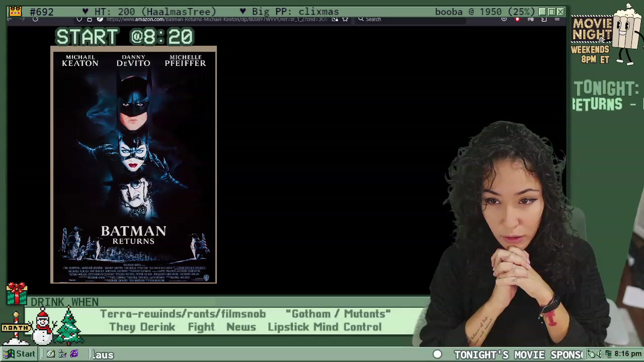
Task: Click "booba @ 1950 (25%)" text
Action: [485, 12]
